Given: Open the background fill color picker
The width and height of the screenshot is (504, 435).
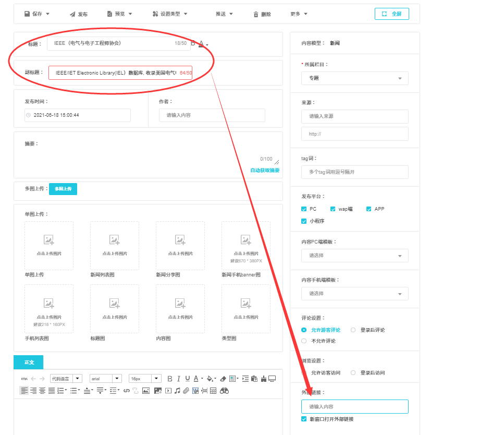Looking at the screenshot, I should point(212,379).
